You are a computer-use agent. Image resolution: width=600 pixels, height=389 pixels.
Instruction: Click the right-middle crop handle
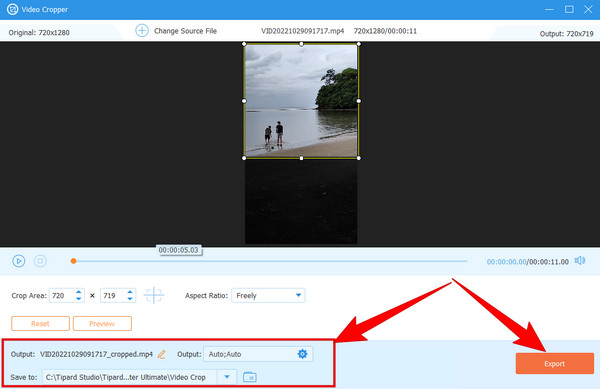[x=359, y=101]
